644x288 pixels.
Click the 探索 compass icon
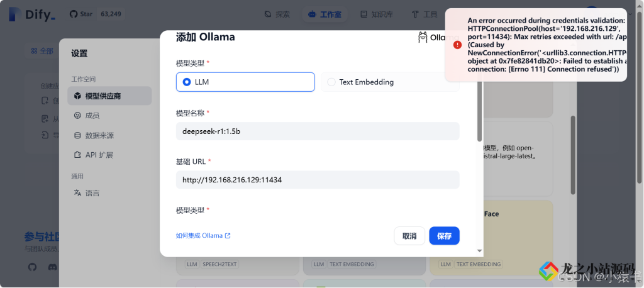coord(268,14)
